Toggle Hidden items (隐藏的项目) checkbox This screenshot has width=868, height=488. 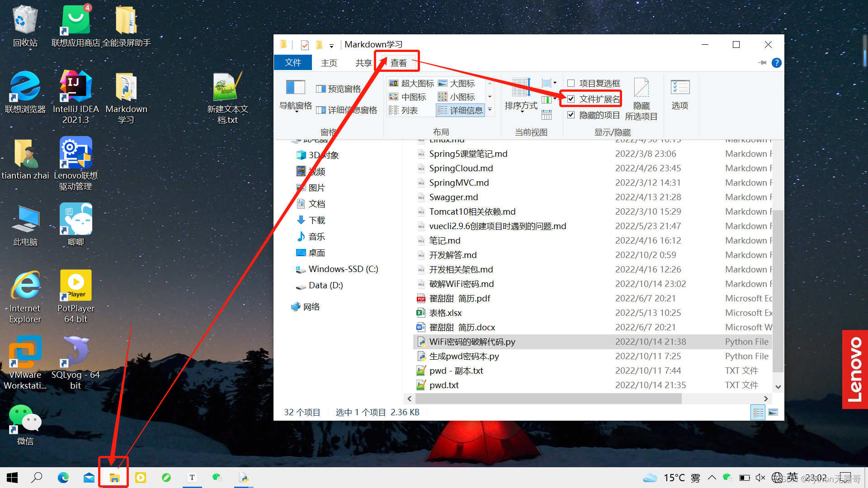pos(571,115)
